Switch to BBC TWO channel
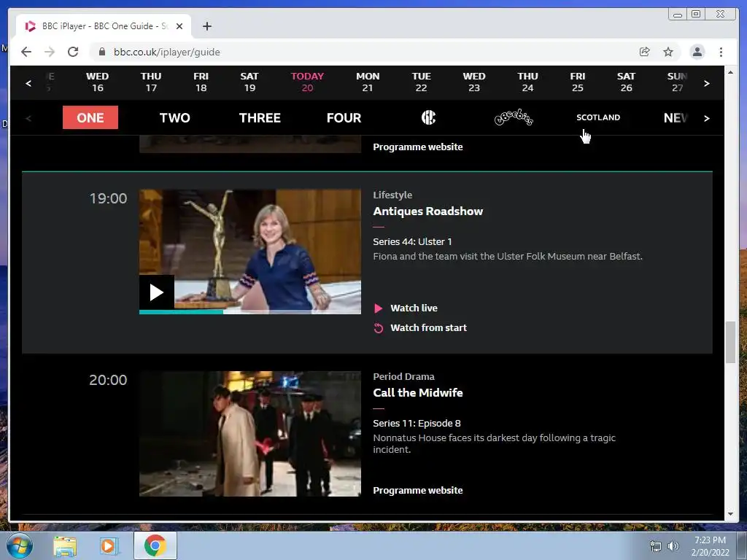The image size is (747, 560). coord(175,117)
